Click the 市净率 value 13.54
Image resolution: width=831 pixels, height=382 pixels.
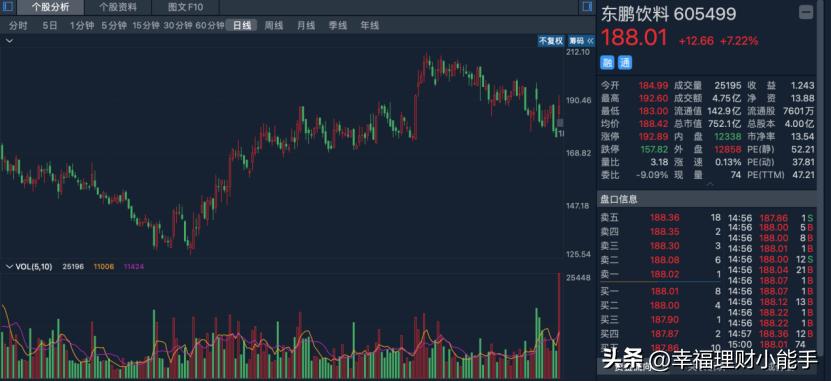[802, 137]
